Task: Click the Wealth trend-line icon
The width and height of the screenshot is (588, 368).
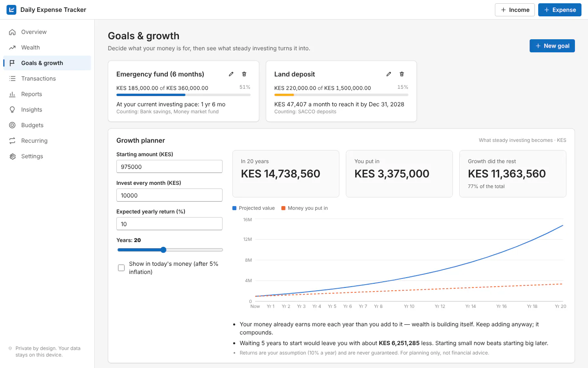Action: (12, 47)
